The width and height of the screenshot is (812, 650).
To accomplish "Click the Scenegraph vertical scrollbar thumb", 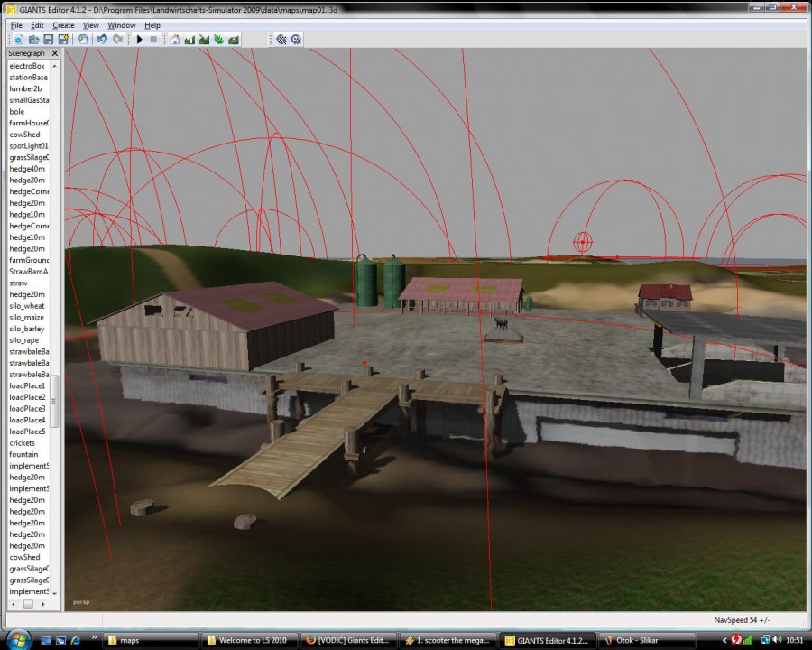I will click(x=54, y=401).
